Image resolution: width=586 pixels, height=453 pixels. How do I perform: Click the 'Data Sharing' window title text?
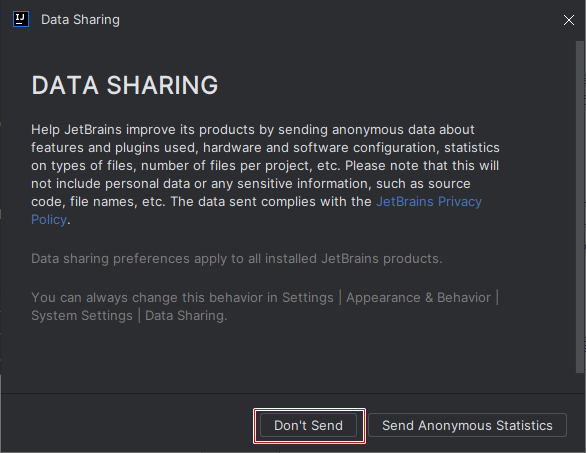point(80,19)
